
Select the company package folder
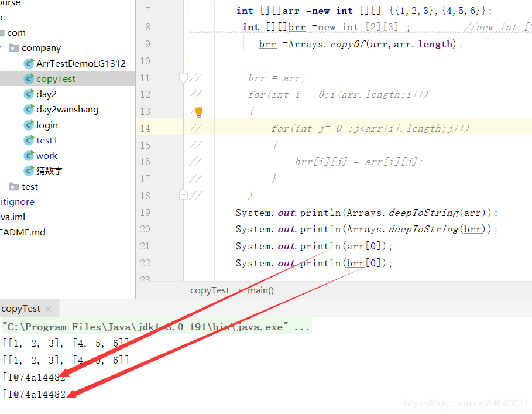pos(41,48)
